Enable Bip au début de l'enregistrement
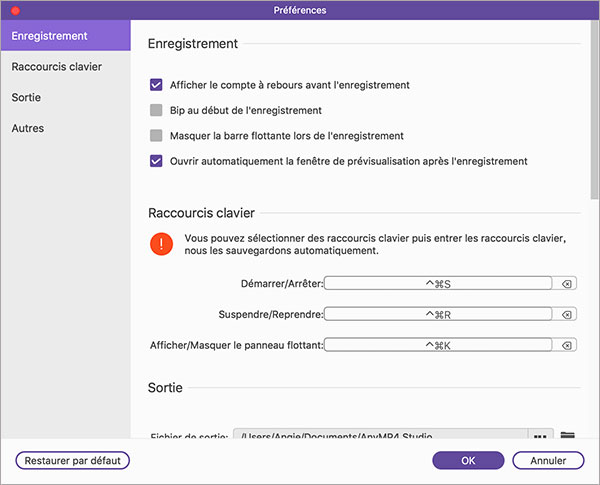The width and height of the screenshot is (600, 485). tap(156, 110)
